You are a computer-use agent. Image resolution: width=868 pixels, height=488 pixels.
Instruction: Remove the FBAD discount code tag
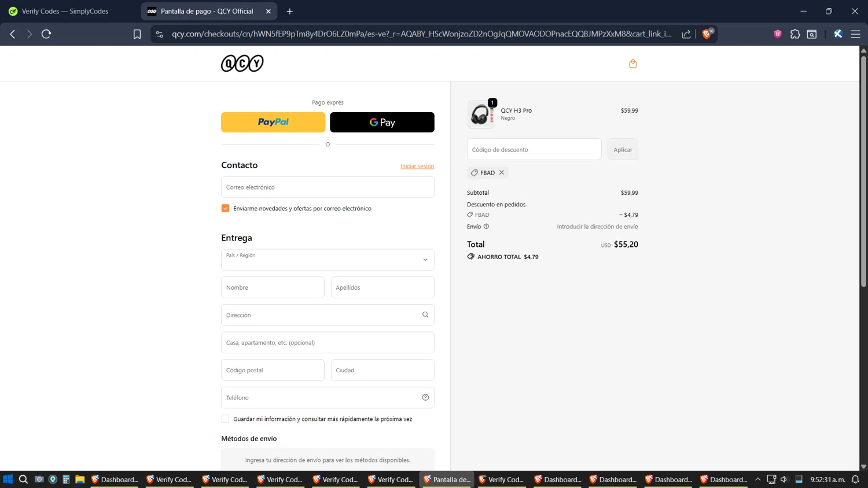(x=502, y=172)
